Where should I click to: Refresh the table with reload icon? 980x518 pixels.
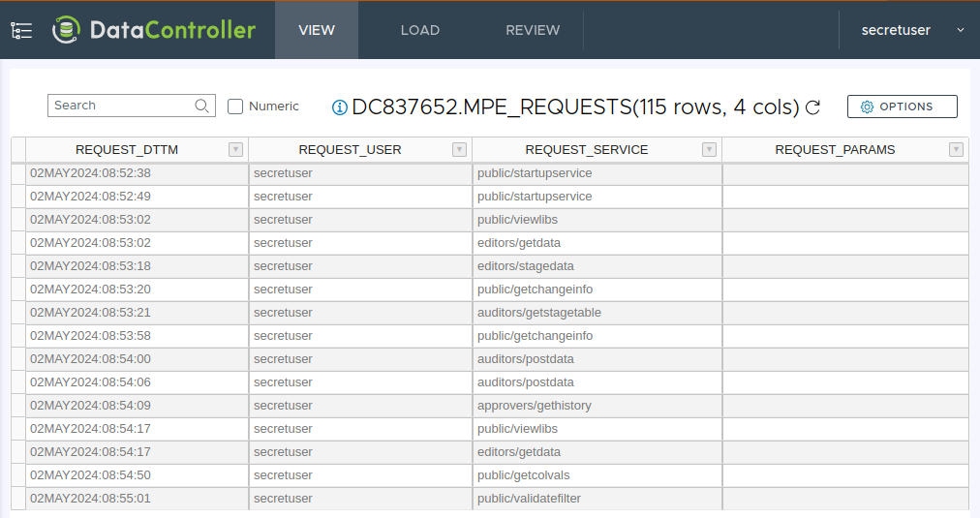click(x=813, y=107)
